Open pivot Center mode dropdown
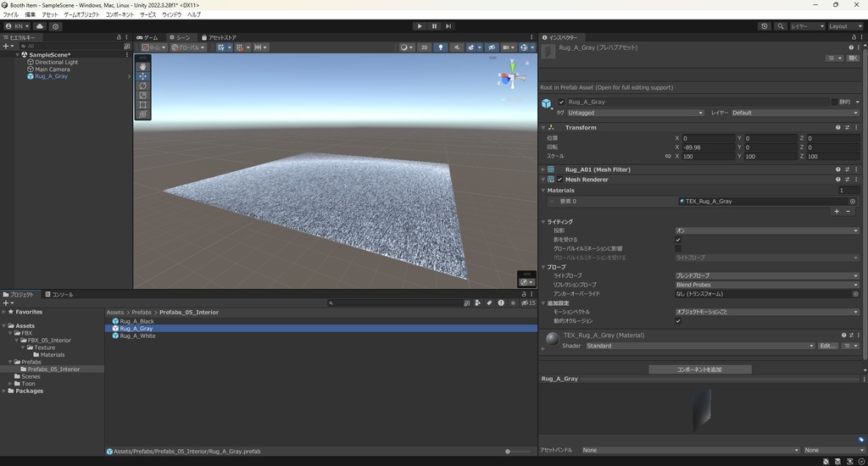Screen dimensions: 868x466 pyautogui.click(x=153, y=47)
